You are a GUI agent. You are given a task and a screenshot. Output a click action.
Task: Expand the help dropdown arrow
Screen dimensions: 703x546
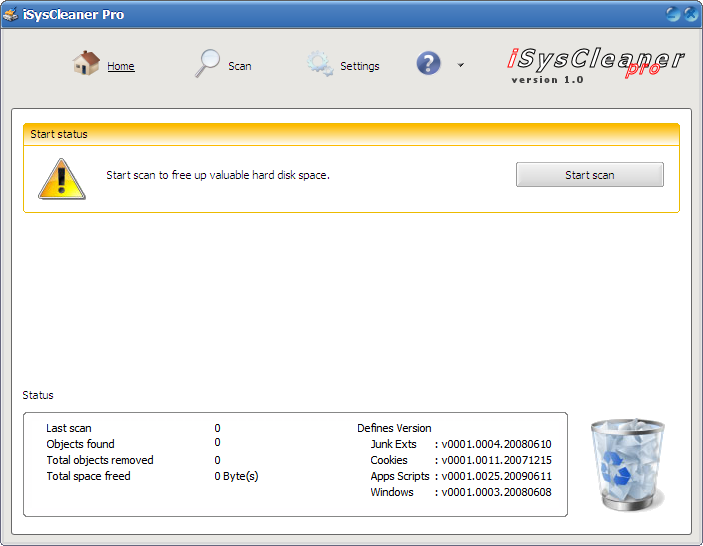tap(461, 66)
